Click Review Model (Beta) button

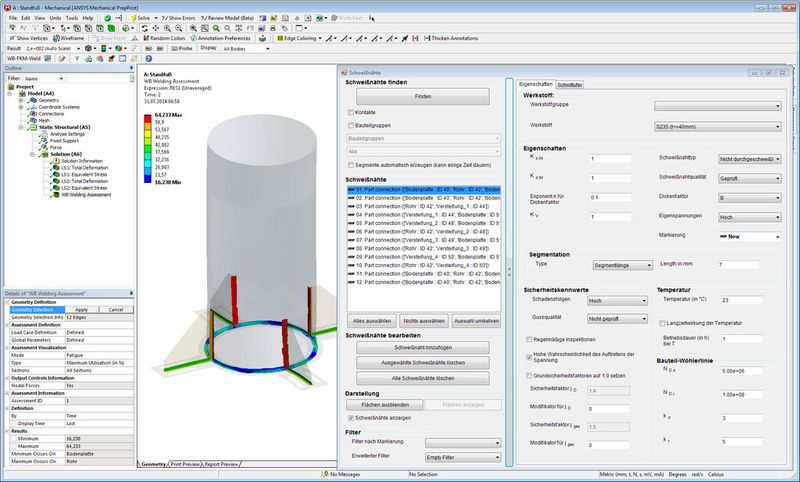point(227,18)
